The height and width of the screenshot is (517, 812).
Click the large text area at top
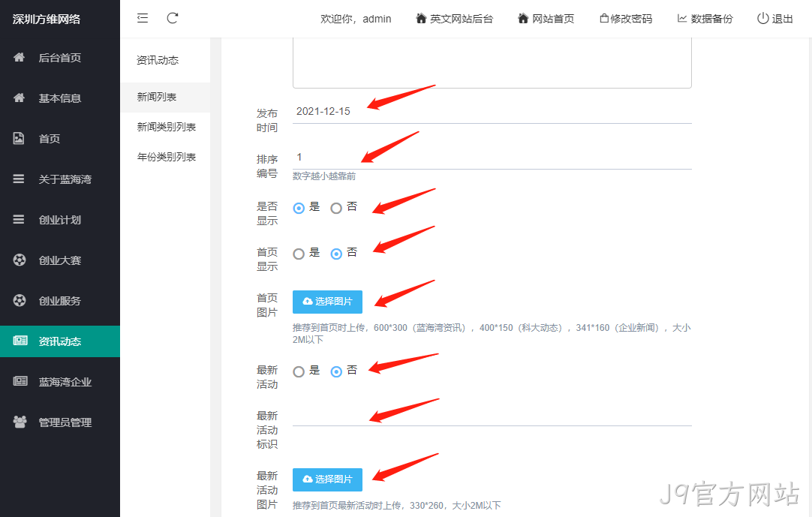pos(492,63)
